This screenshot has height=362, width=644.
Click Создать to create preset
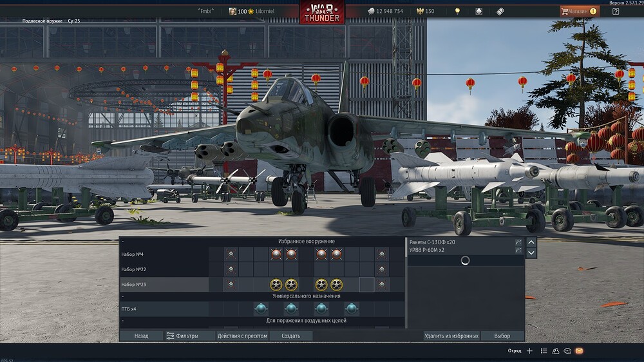point(291,336)
